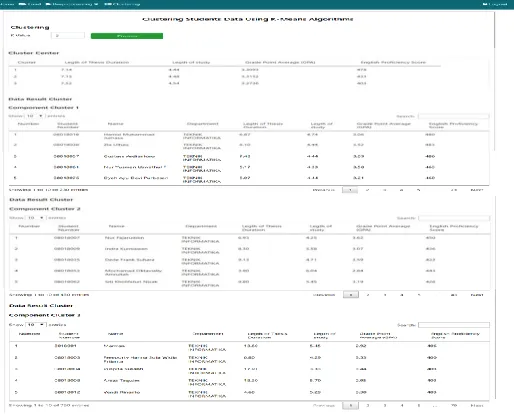Click the 'Indra Kurniawan' name in Cluster 2

[x=126, y=249]
